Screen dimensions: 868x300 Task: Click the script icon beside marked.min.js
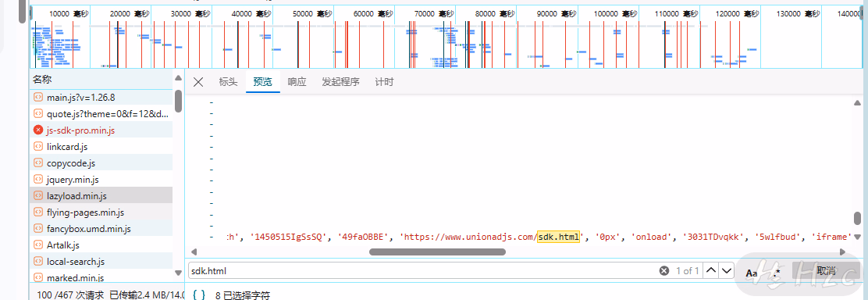point(38,277)
